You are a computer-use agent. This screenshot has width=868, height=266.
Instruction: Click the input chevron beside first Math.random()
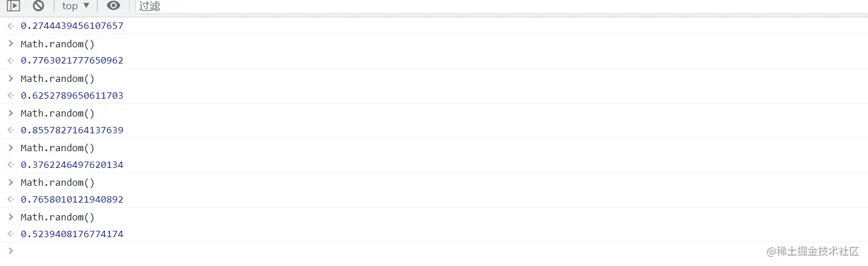coord(10,43)
